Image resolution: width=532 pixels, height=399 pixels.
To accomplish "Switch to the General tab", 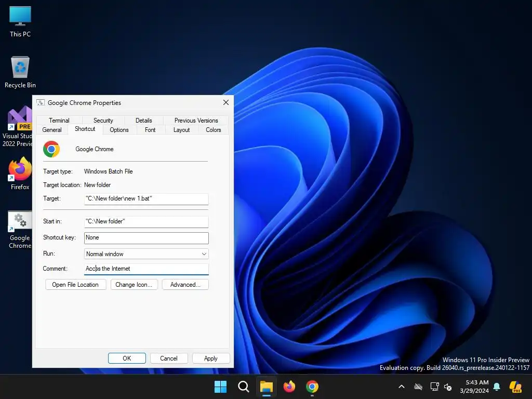I will click(52, 130).
